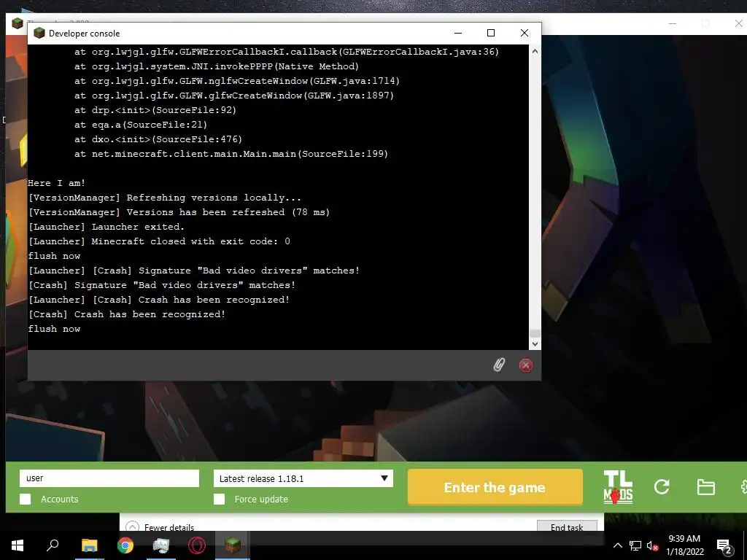Screen dimensions: 747x560
Task: Open TL Mods panel
Action: (x=618, y=487)
